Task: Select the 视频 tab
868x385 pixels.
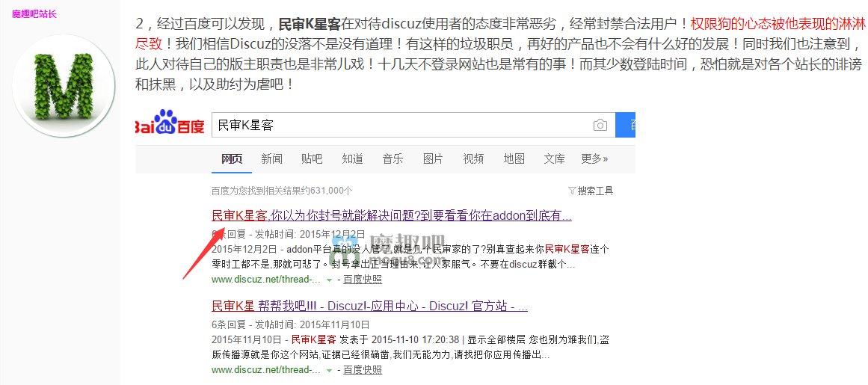Action: click(x=473, y=158)
